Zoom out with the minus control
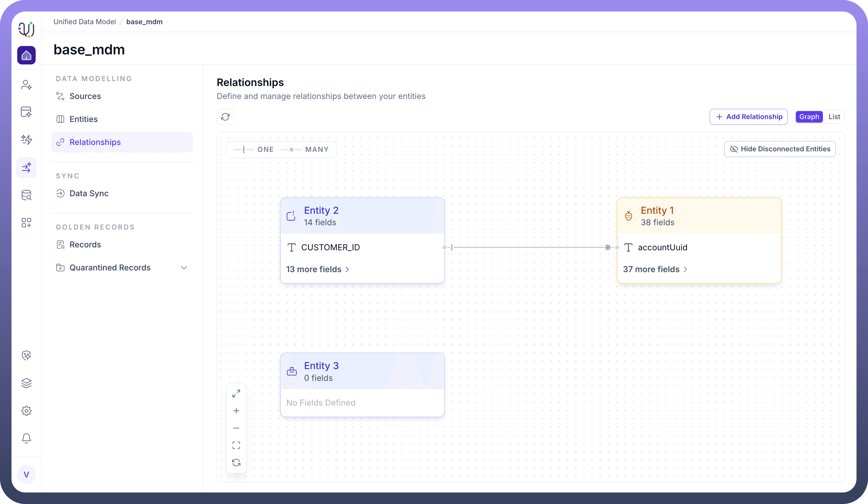 (x=236, y=428)
